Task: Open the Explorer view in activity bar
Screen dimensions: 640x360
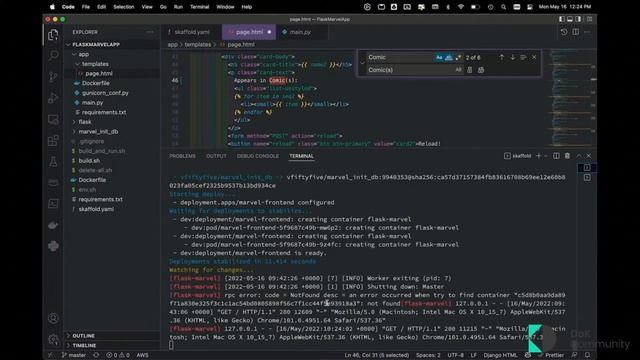Action: (x=53, y=35)
